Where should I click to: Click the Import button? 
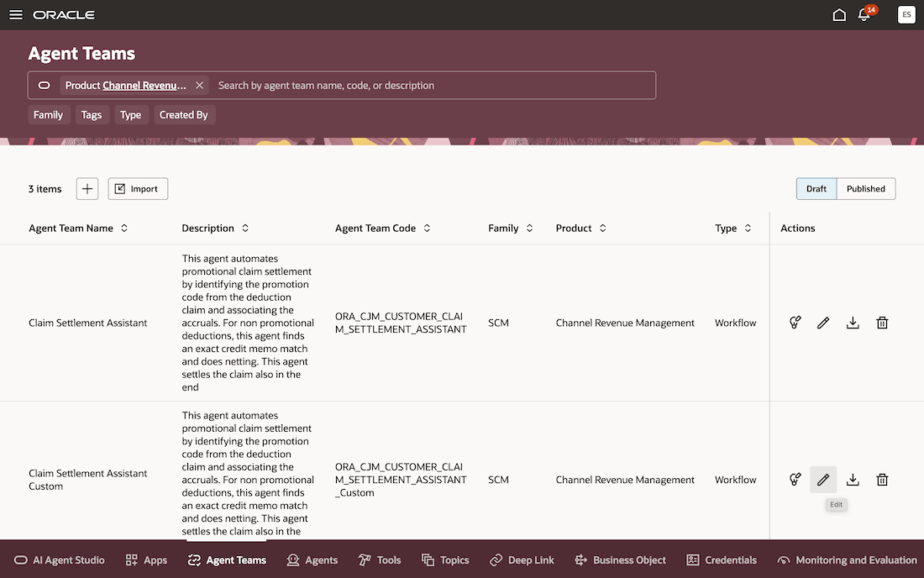tap(138, 188)
